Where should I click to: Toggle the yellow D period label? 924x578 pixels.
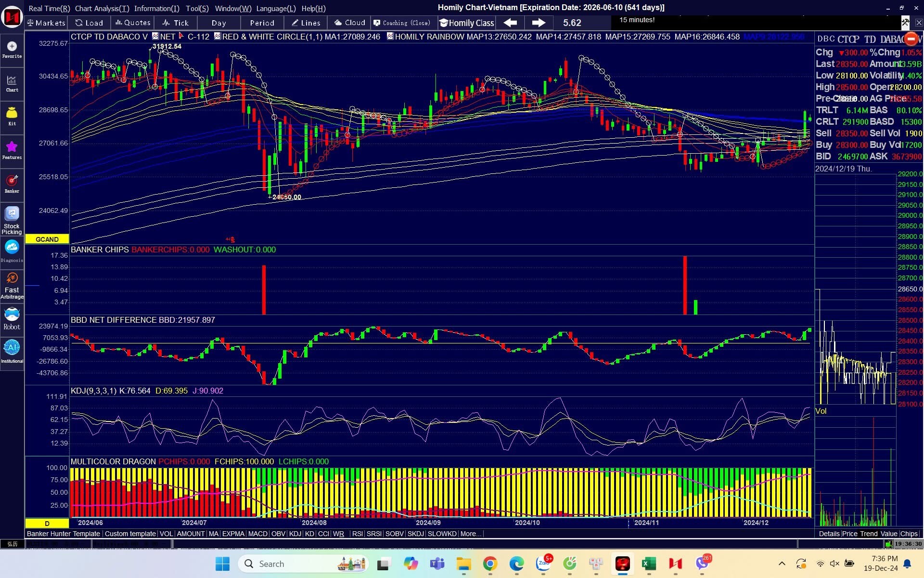[47, 523]
